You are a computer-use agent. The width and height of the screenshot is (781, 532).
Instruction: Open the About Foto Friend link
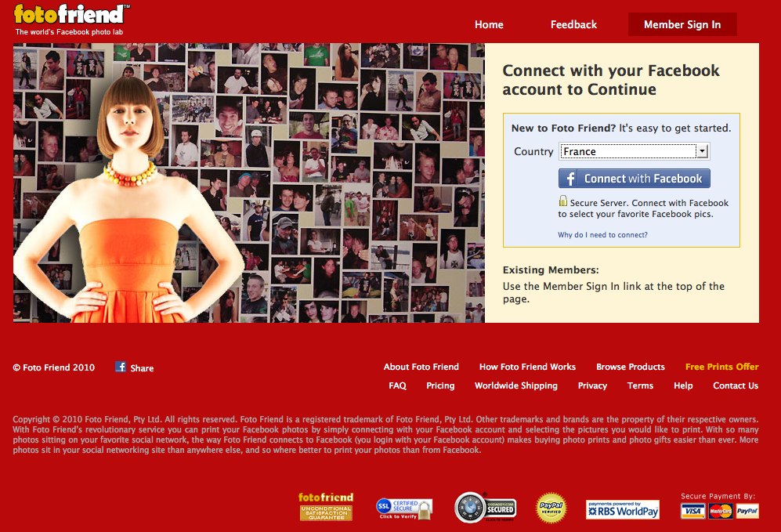(421, 367)
